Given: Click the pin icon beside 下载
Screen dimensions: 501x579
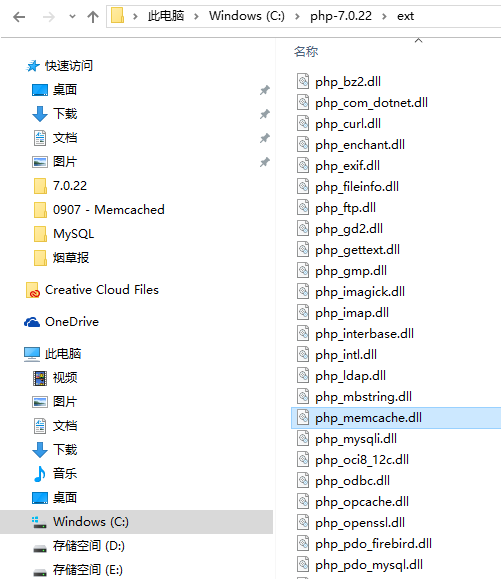Looking at the screenshot, I should coord(264,114).
